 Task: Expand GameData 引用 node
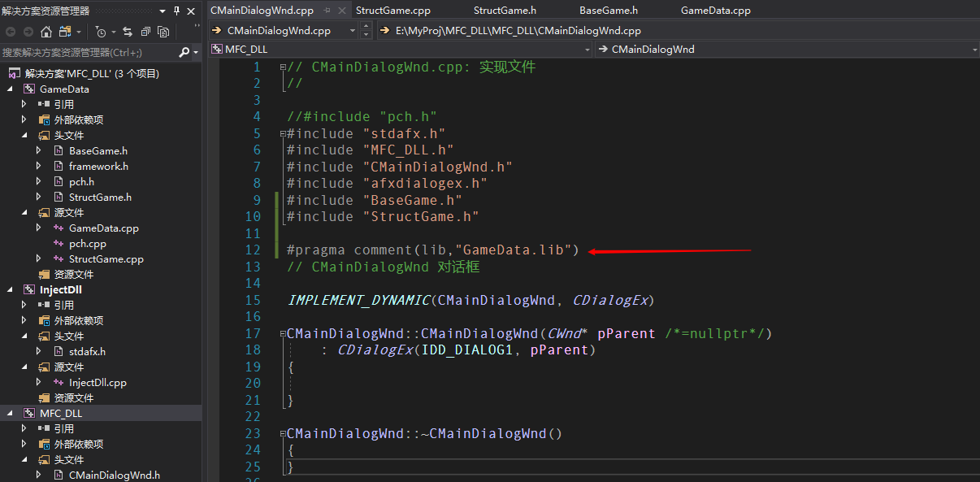point(24,104)
